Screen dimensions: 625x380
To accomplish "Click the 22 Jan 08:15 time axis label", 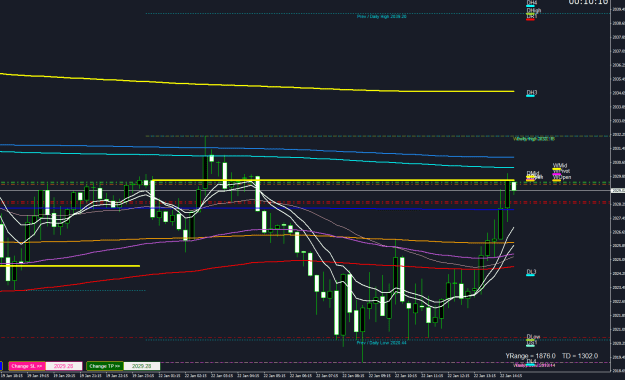I will 353,376.
